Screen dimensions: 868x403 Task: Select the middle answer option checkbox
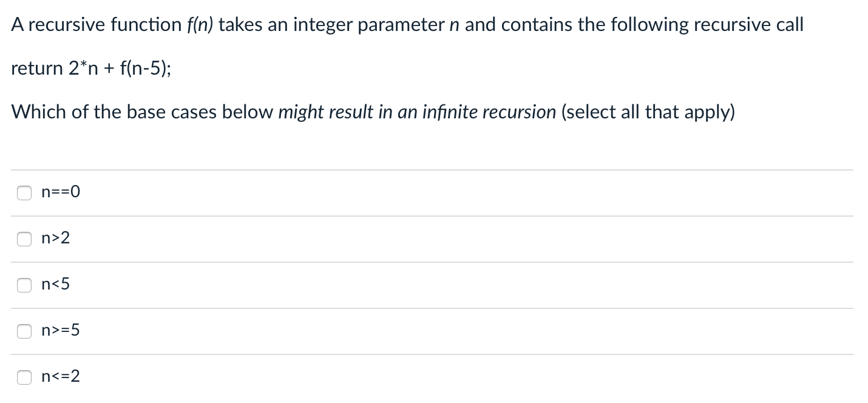pos(24,285)
